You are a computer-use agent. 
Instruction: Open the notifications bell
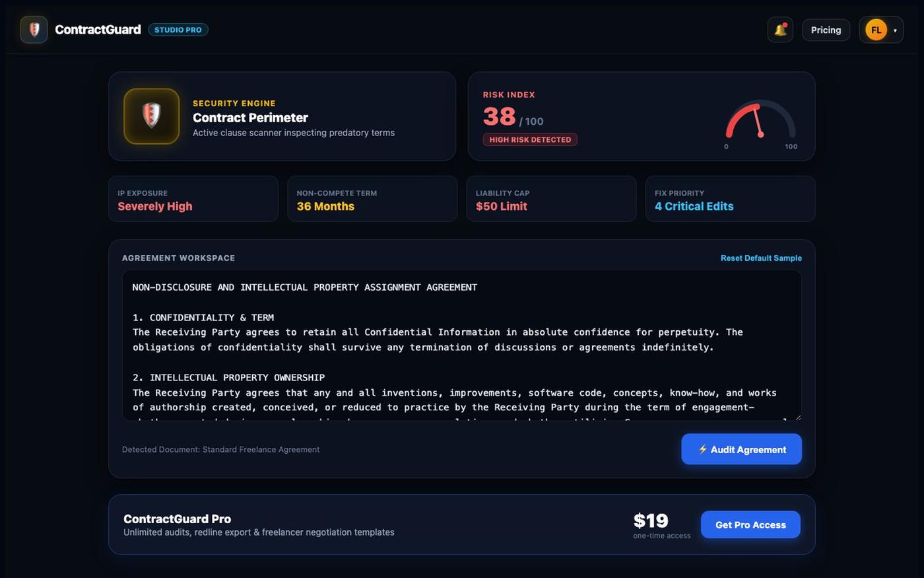[780, 30]
